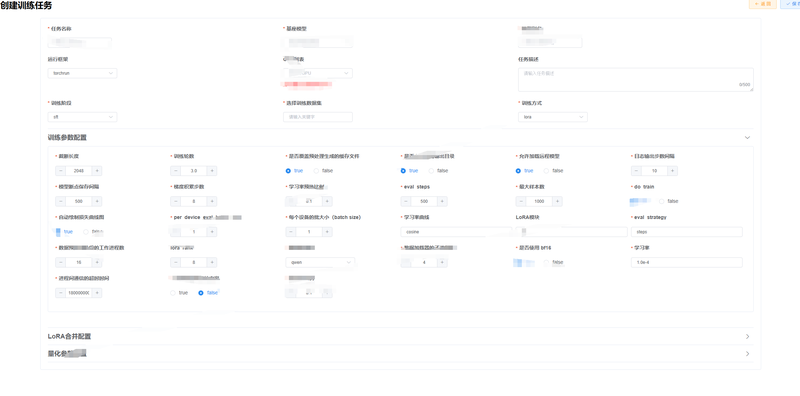Collapse the 训练参数配置 section chevron

[x=747, y=138]
